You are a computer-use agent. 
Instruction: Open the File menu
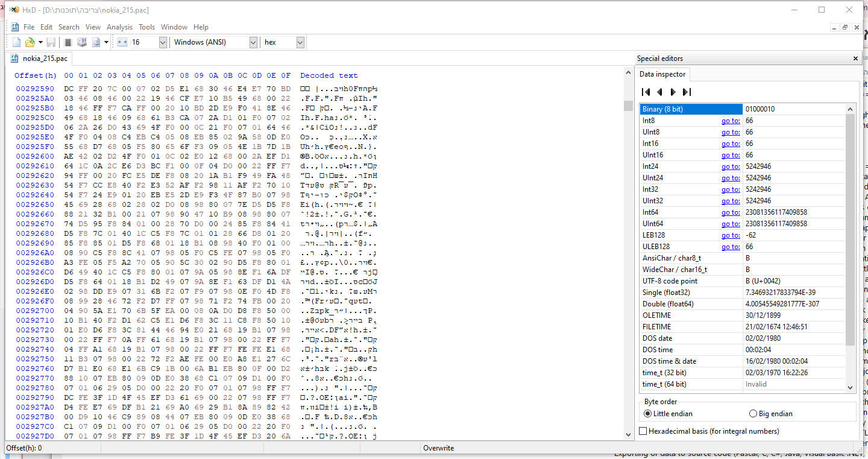[x=29, y=27]
